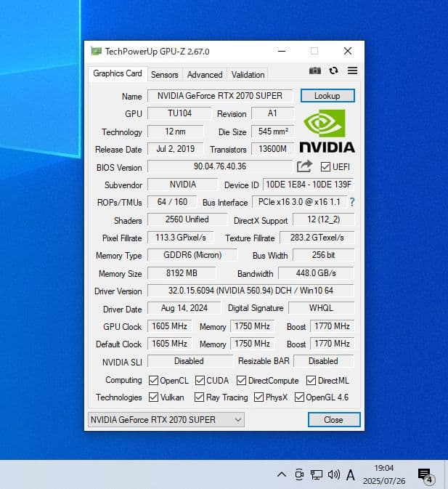448x489 pixels.
Task: Show hidden tray icons chevron
Action: tap(282, 474)
